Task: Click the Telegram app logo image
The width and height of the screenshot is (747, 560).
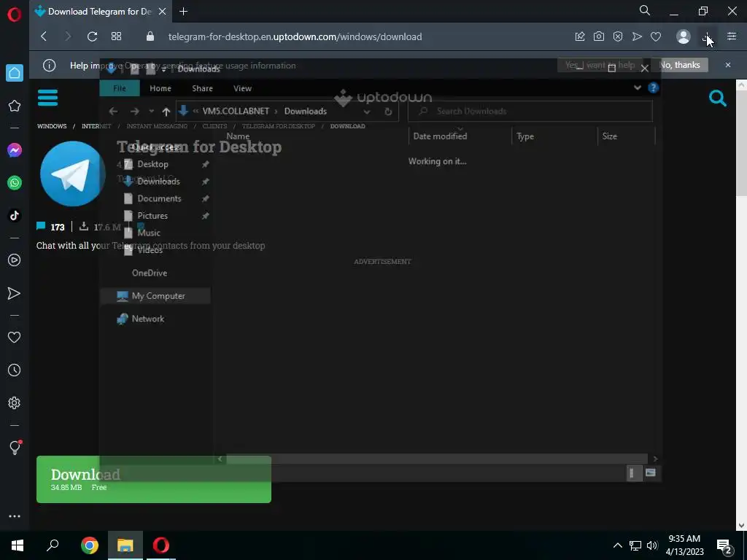Action: pos(73,174)
